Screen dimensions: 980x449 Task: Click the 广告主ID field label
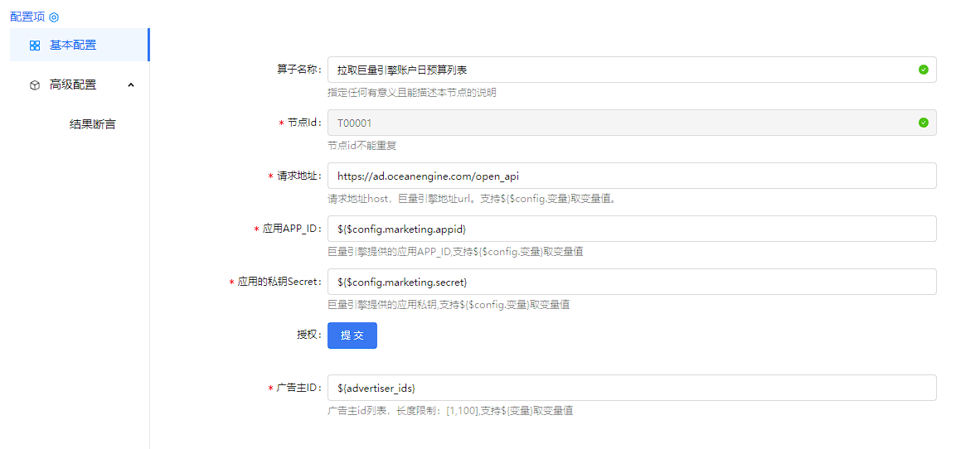298,388
